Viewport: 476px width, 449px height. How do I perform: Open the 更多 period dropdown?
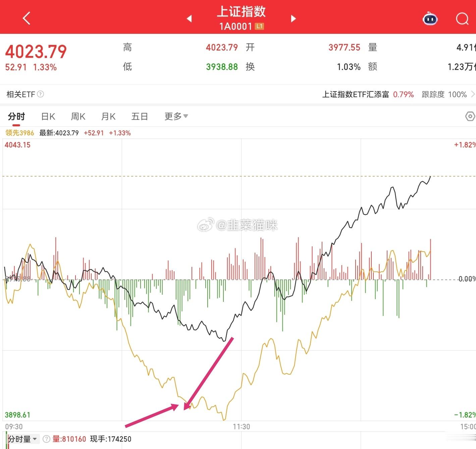[176, 116]
